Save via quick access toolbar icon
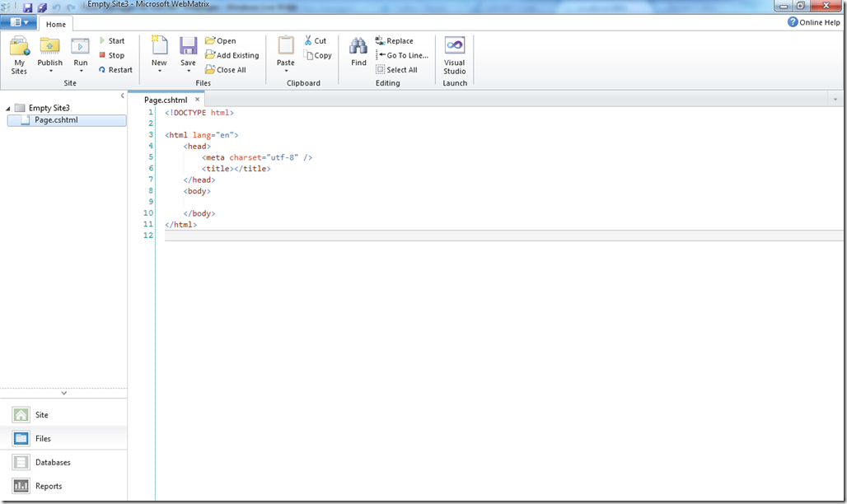 27,7
